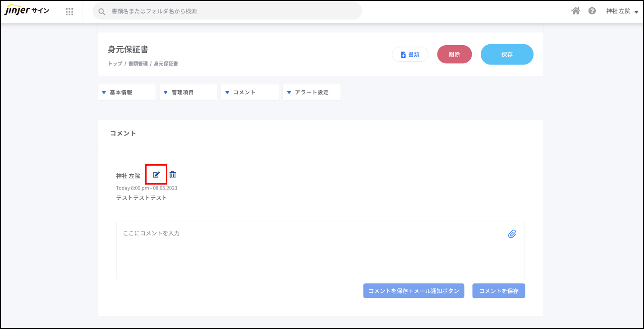The height and width of the screenshot is (329, 644).
Task: Expand the 基本情報 section
Action: (126, 92)
